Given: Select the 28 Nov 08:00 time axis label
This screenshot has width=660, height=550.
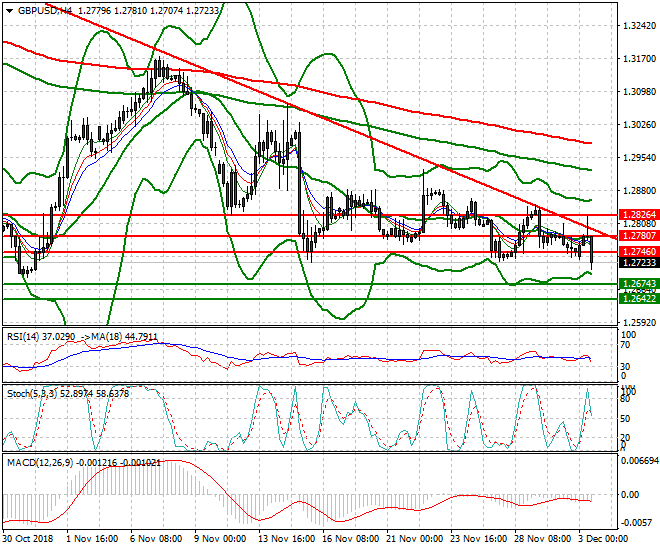Looking at the screenshot, I should tap(543, 539).
